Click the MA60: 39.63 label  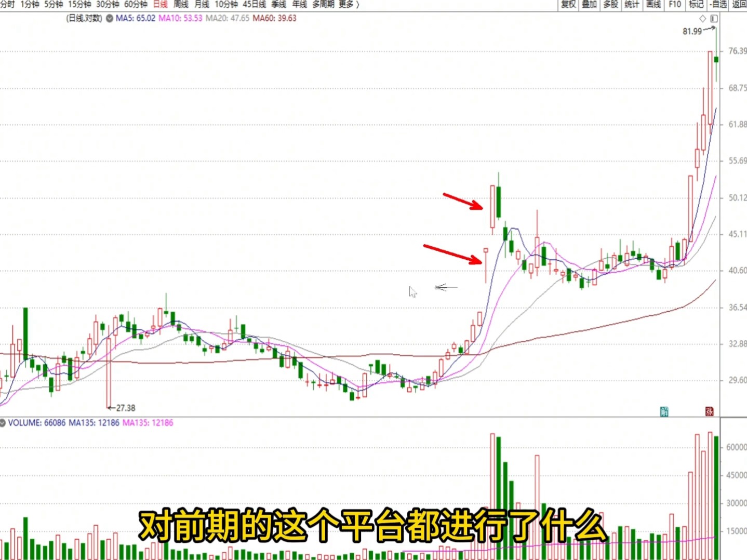274,18
